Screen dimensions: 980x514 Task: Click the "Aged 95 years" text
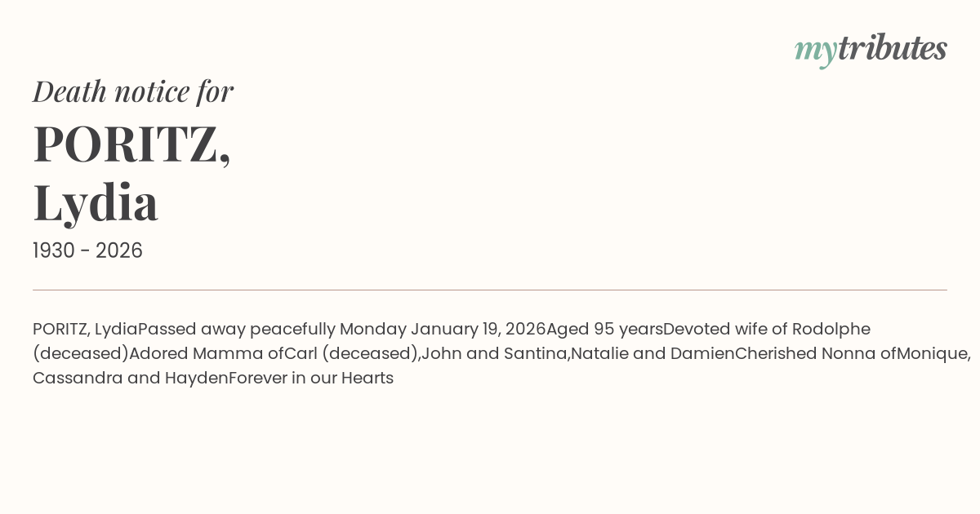(x=604, y=330)
